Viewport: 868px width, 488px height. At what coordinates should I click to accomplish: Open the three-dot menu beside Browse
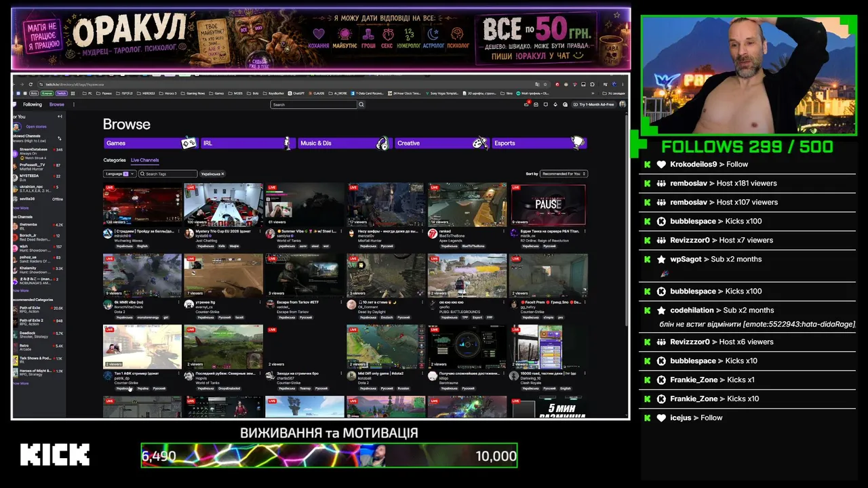74,104
